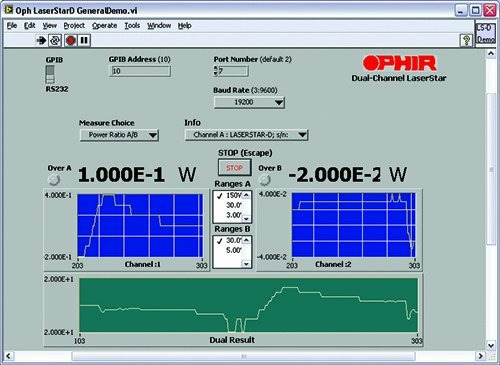Toggle the GPIB / RS232 switch
The width and height of the screenshot is (500, 365).
[x=50, y=74]
